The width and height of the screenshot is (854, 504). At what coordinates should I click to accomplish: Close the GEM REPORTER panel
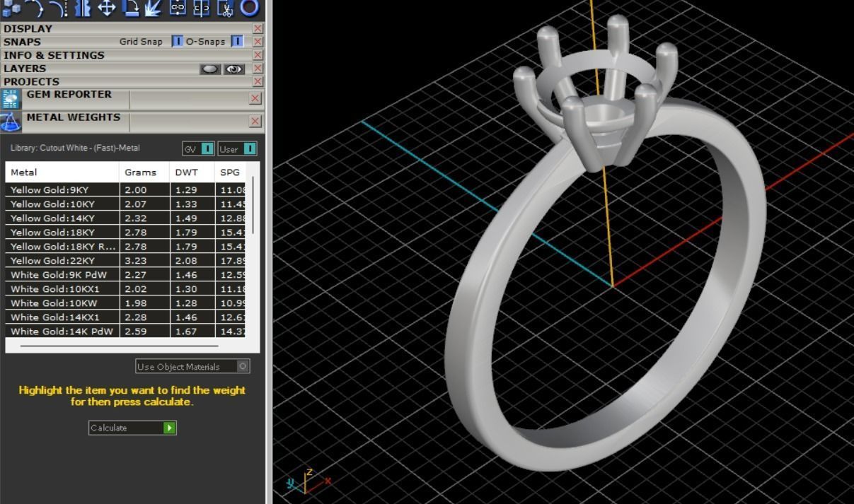pyautogui.click(x=255, y=99)
